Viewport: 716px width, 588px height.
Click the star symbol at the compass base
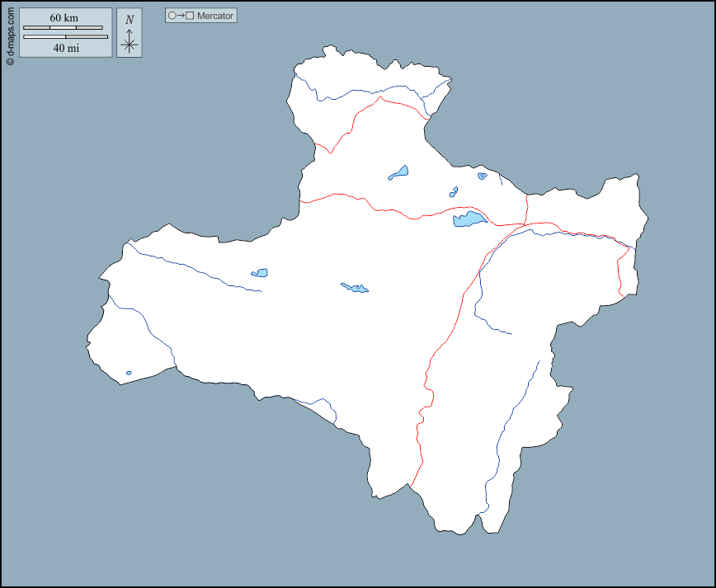tap(129, 45)
